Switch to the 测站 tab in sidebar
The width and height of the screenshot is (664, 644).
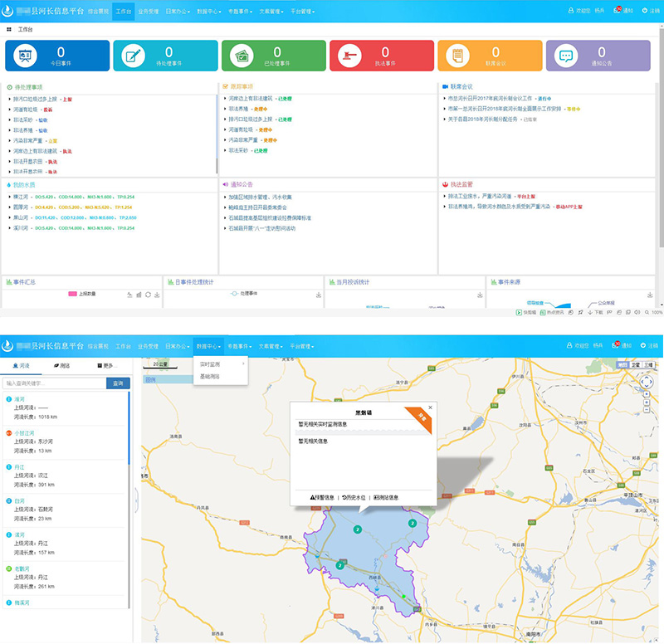pyautogui.click(x=62, y=365)
